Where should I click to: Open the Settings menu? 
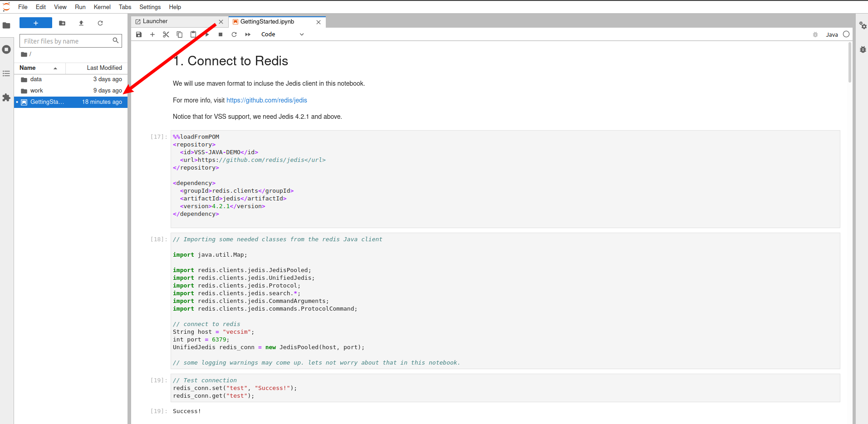pos(150,7)
